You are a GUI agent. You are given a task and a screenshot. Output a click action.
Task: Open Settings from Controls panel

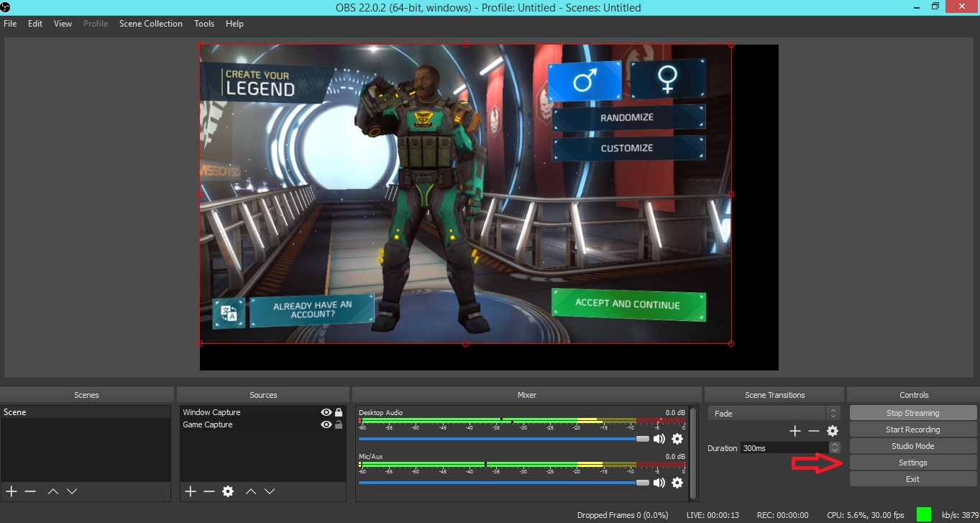(x=913, y=463)
